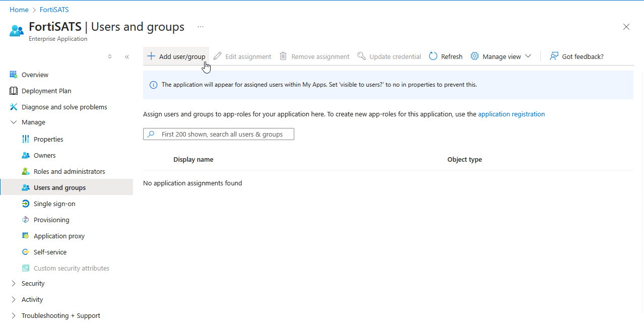Click the Roles and administrators icon
The width and height of the screenshot is (644, 328).
[26, 171]
